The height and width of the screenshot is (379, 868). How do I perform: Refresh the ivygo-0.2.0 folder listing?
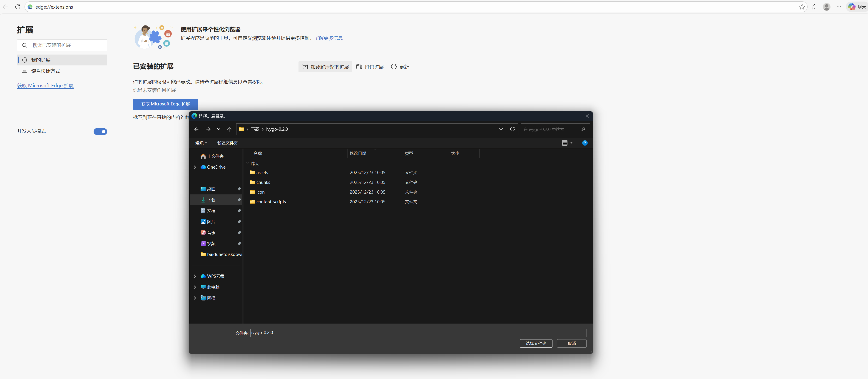click(x=512, y=129)
